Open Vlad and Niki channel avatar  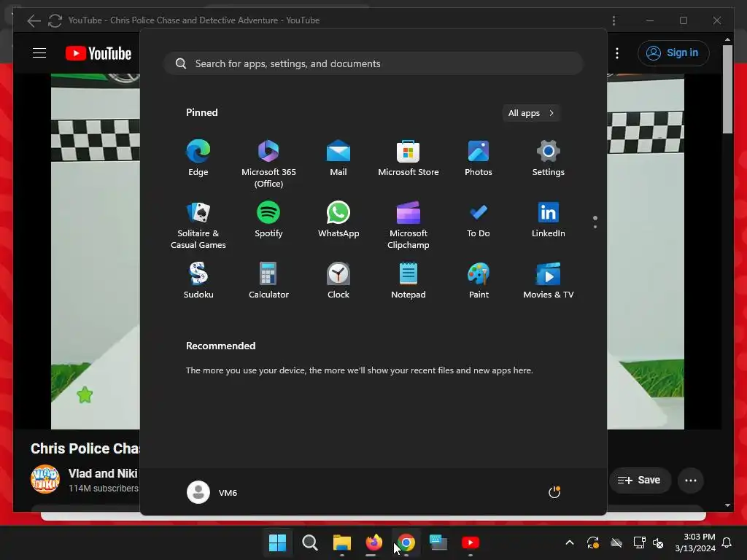click(x=44, y=479)
